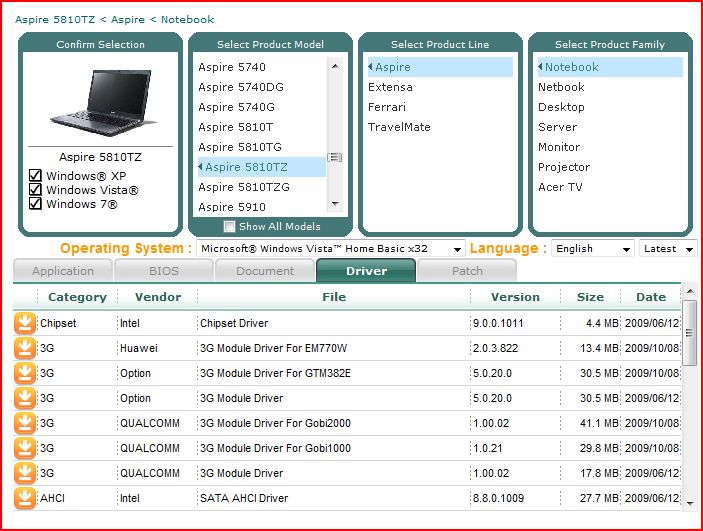703x531 pixels.
Task: Enable the Show All Models checkbox
Action: pos(229,226)
